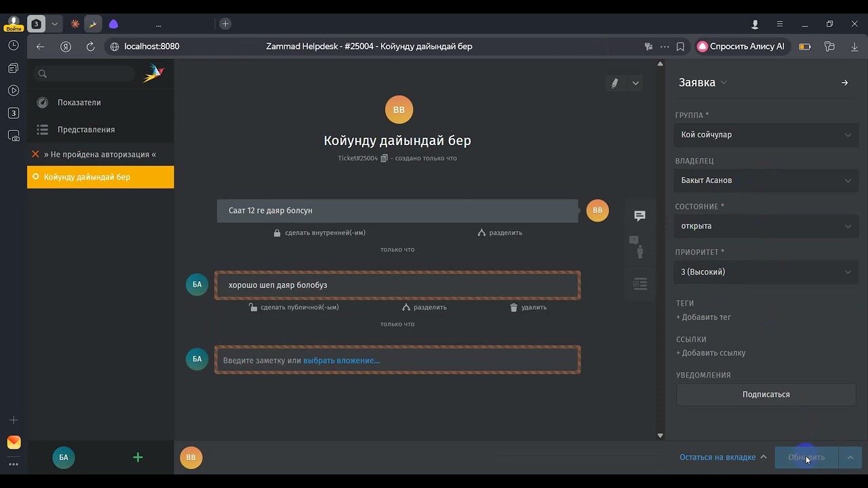
Task: Open the checklist sidebar icon
Action: pos(639,284)
